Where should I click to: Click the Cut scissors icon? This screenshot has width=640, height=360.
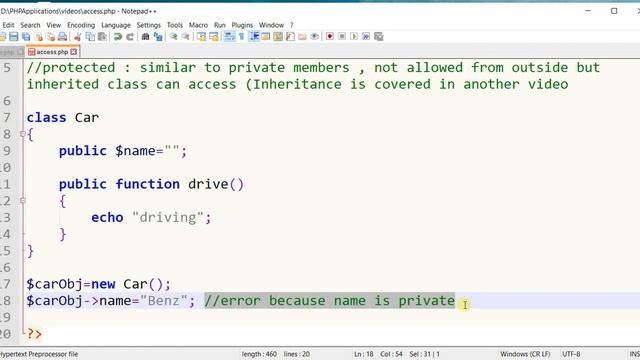(78, 37)
